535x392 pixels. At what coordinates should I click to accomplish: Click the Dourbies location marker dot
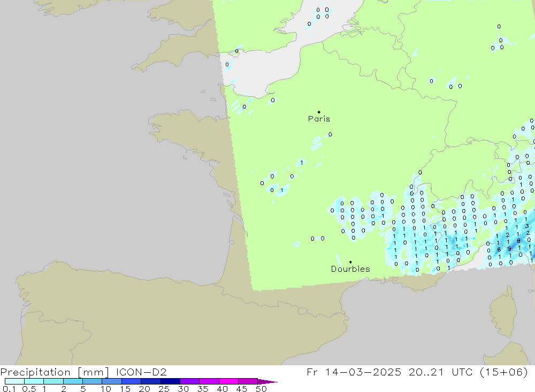click(350, 262)
